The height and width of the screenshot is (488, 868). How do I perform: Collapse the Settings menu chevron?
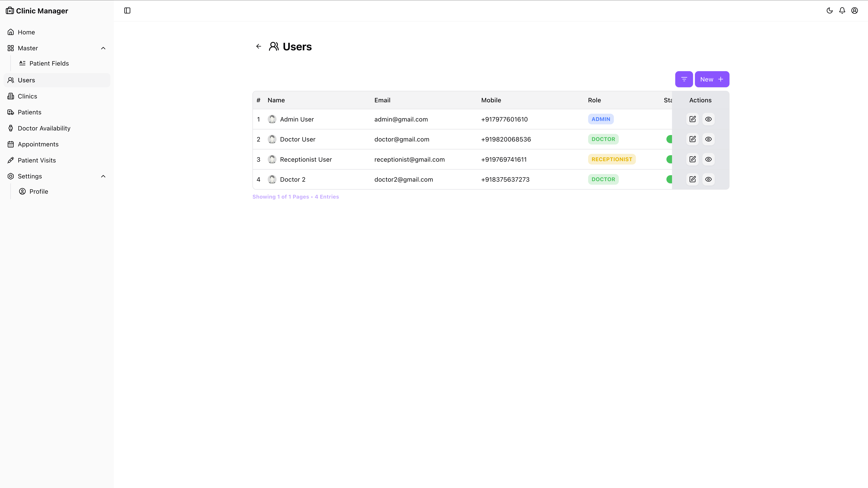(103, 176)
